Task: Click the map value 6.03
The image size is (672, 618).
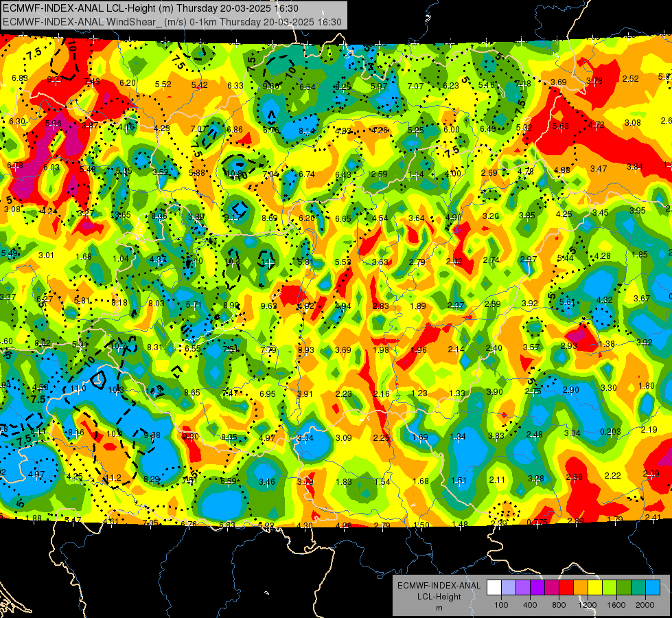Action: click(x=51, y=168)
